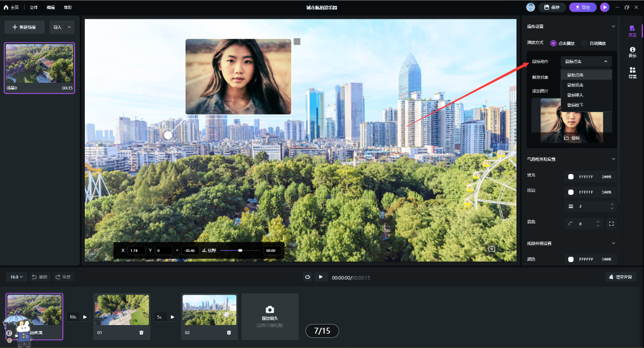Screen dimensions: 644x348
Task: Open the 音乐 (Music) panel icon
Action: tap(632, 52)
